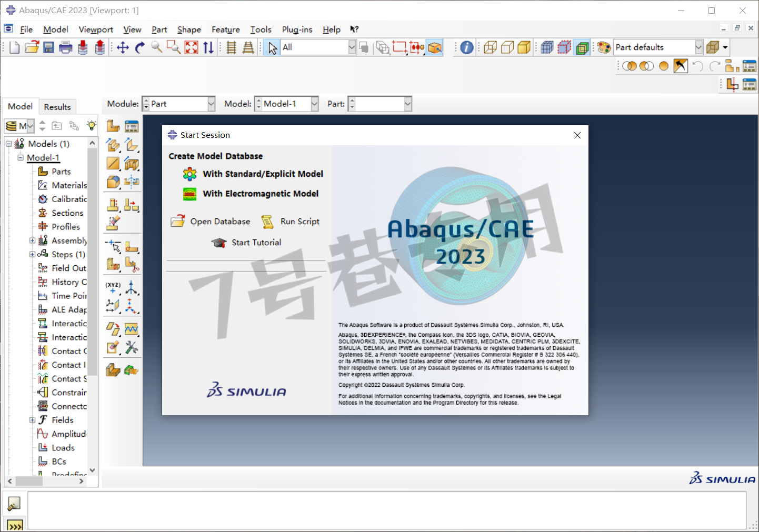Select Profiles in the model tree
The width and height of the screenshot is (759, 532).
[x=66, y=227]
